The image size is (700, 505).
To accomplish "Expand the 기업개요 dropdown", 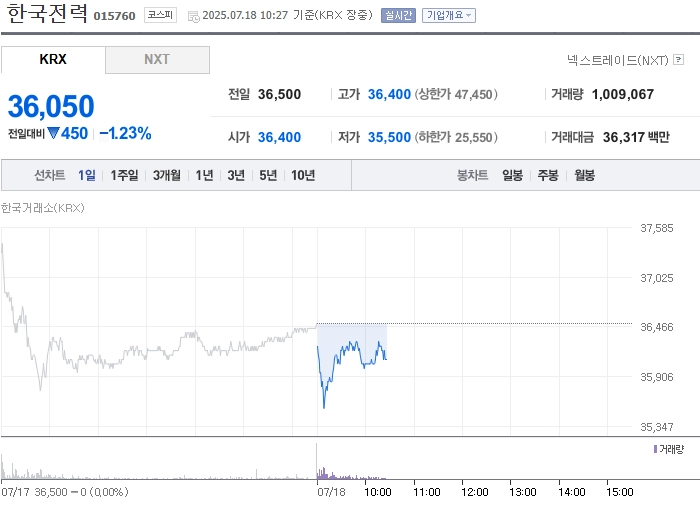I will pyautogui.click(x=449, y=16).
